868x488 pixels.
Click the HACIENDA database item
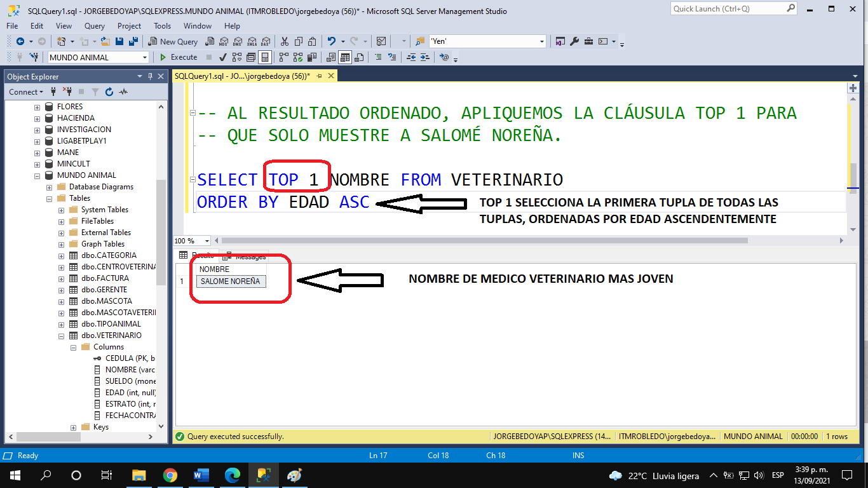[x=76, y=118]
